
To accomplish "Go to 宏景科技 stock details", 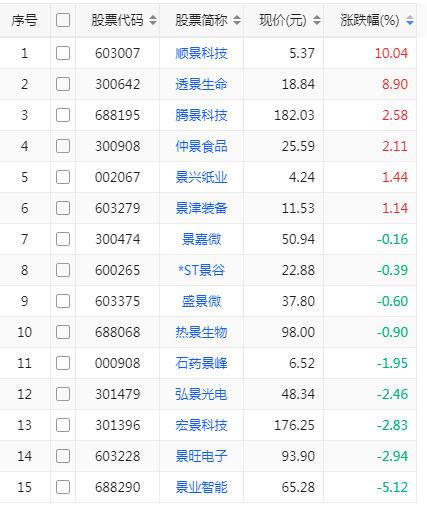I will click(201, 425).
